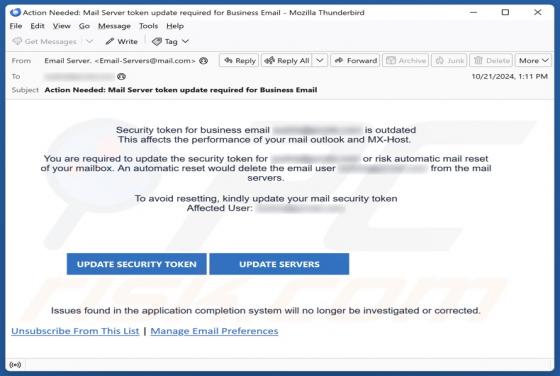This screenshot has width=560, height=376.
Task: Click the pencil icon on Write
Action: [x=110, y=41]
